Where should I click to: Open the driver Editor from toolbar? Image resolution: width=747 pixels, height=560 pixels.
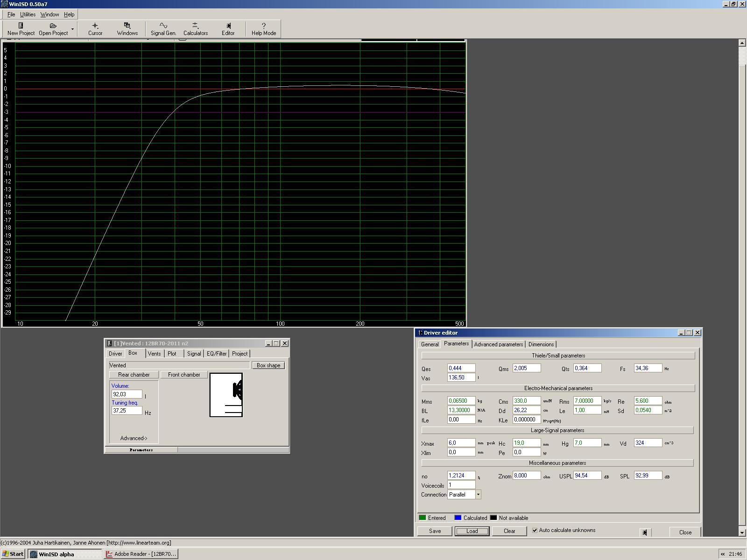coord(228,28)
